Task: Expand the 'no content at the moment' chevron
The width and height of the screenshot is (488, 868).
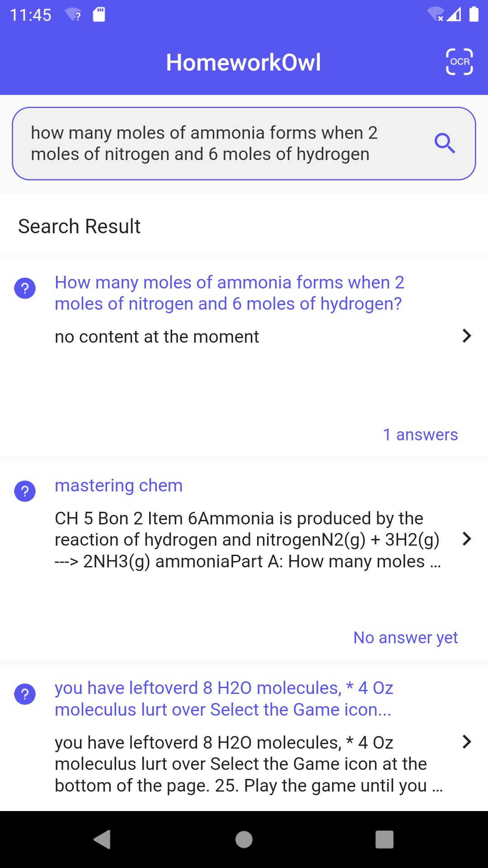Action: click(467, 336)
